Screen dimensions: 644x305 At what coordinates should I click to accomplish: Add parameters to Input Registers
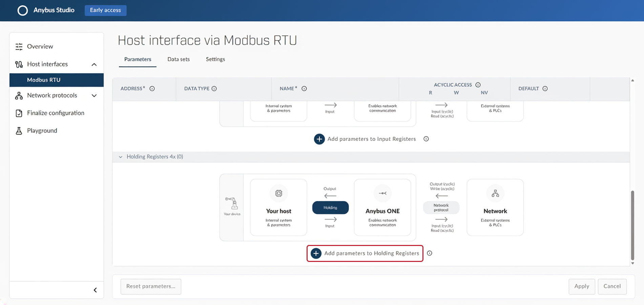click(365, 139)
